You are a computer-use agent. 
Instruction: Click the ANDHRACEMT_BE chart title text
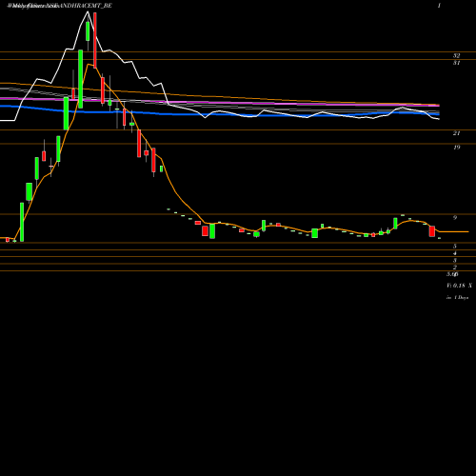coord(59,6)
